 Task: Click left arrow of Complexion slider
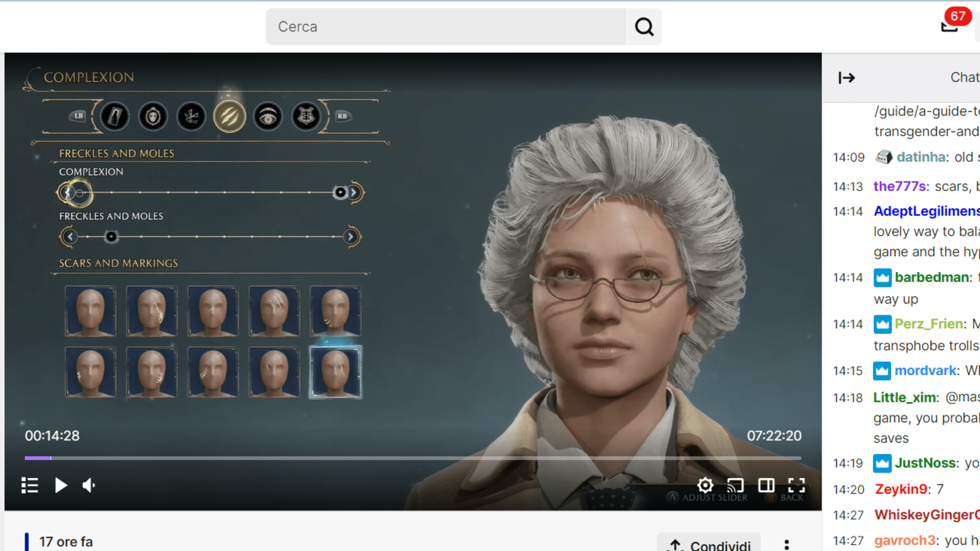coord(68,192)
